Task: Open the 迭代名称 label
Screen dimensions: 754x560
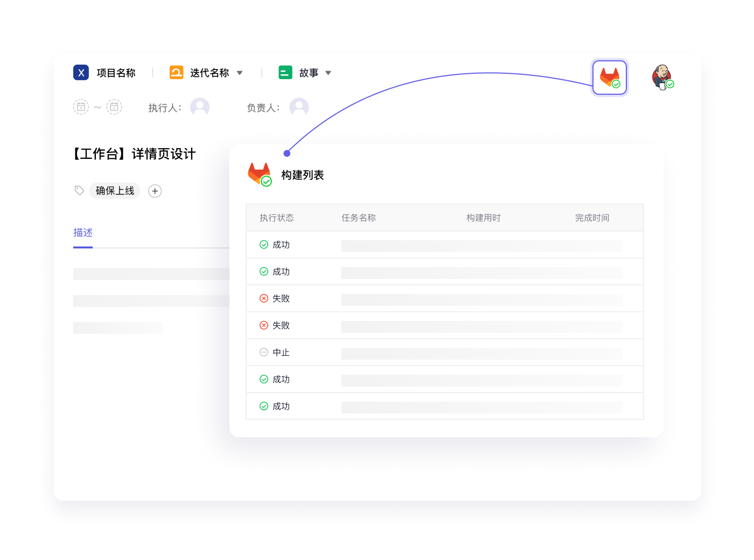Action: (210, 73)
